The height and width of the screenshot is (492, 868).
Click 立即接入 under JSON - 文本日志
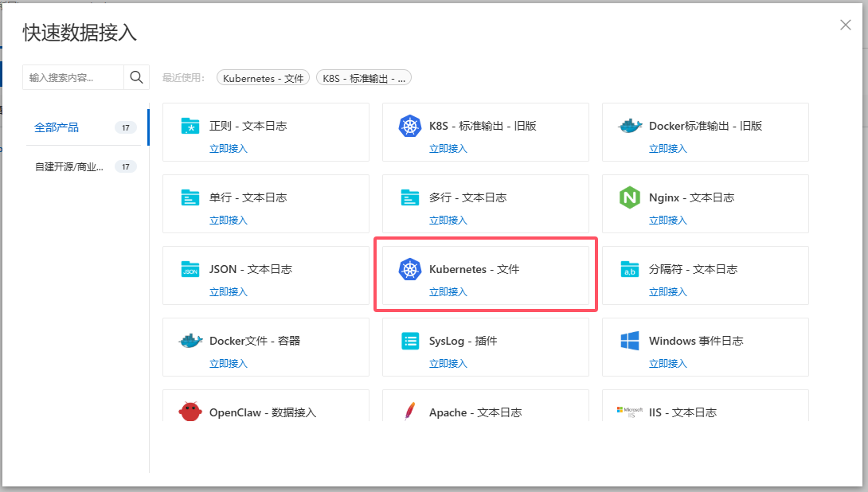(x=228, y=291)
